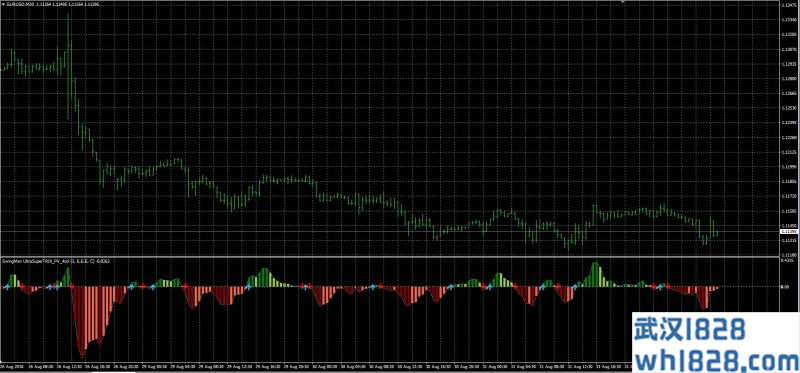
Task: Click the lowest price label on the price axis
Action: [789, 254]
